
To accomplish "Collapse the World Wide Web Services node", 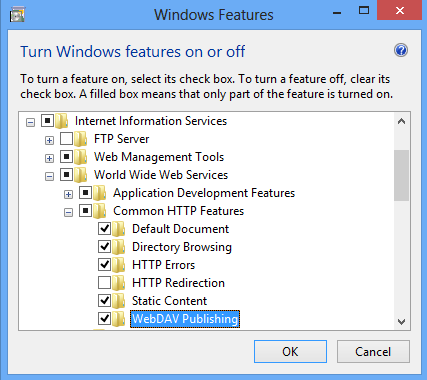I will [49, 176].
